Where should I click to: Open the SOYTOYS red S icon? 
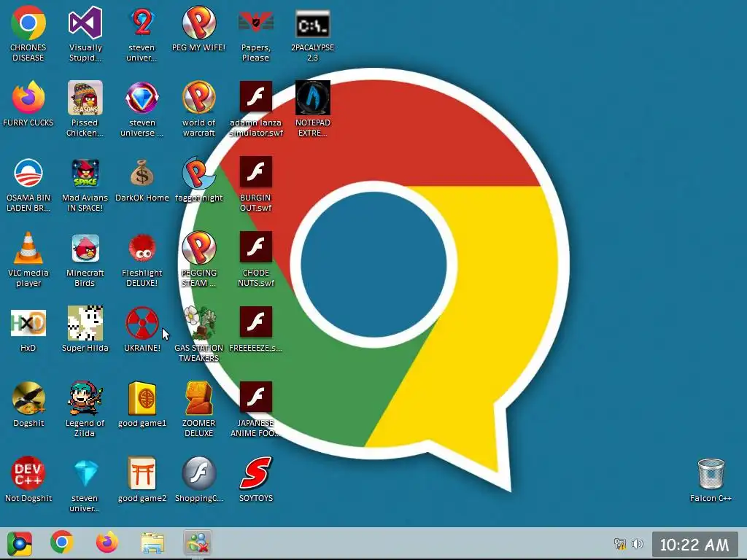[256, 473]
